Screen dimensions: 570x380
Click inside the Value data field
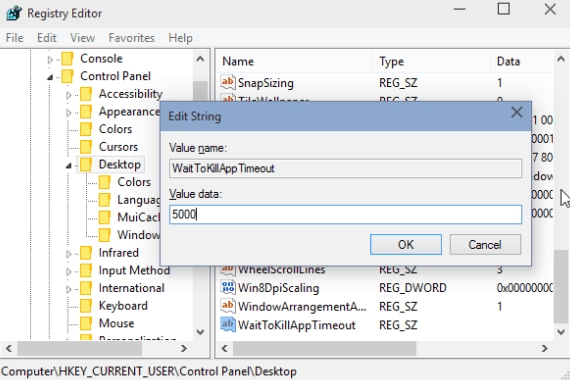click(345, 214)
